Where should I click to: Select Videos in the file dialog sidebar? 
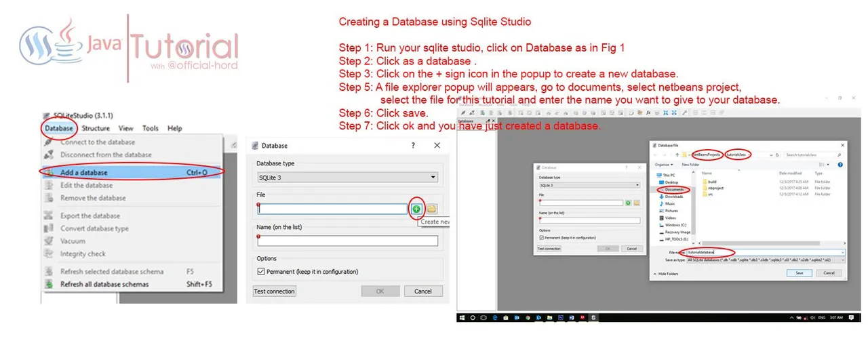671,218
